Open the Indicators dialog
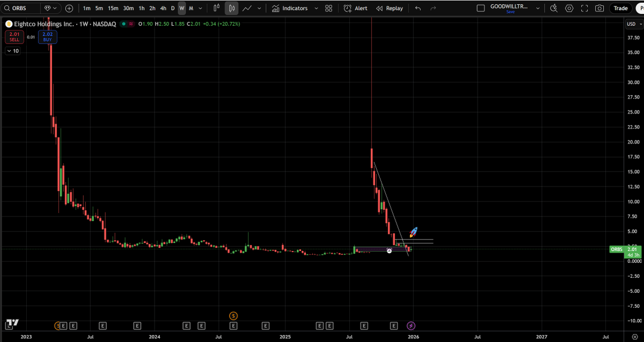The height and width of the screenshot is (342, 644). tap(290, 8)
